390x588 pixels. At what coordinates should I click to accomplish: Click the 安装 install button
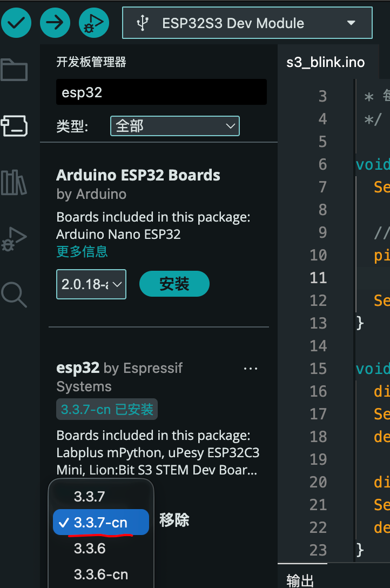click(174, 284)
